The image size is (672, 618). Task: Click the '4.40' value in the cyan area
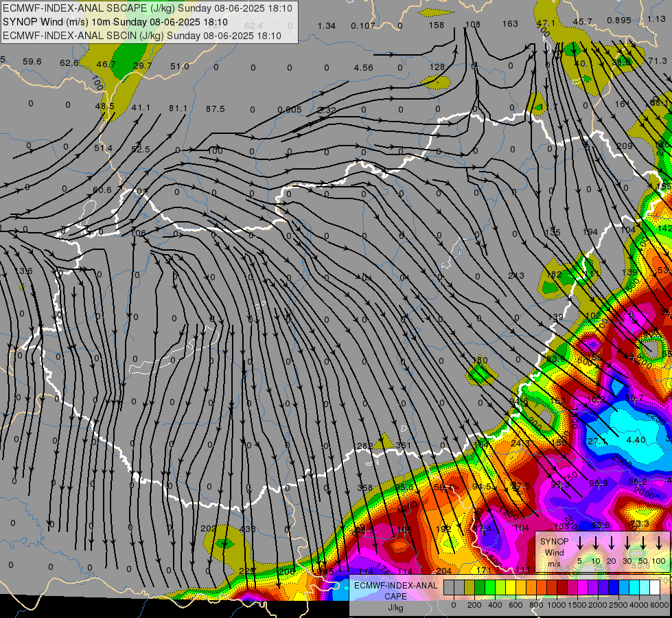click(636, 439)
